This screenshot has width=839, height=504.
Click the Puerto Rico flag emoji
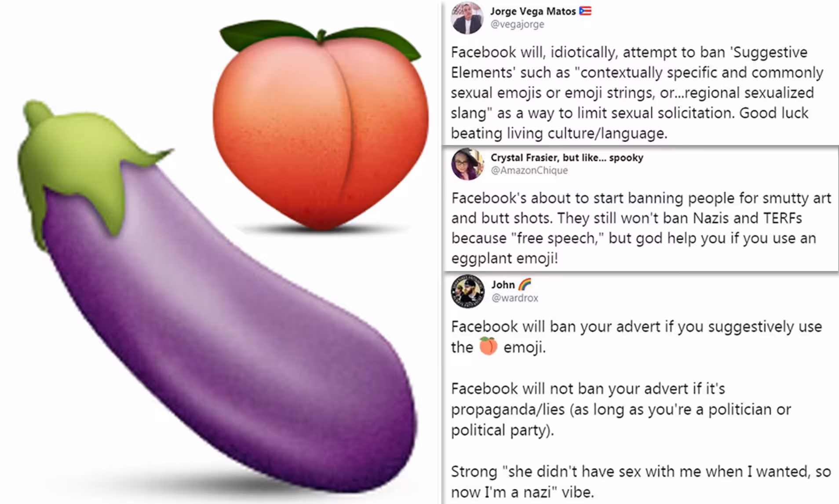coord(585,11)
